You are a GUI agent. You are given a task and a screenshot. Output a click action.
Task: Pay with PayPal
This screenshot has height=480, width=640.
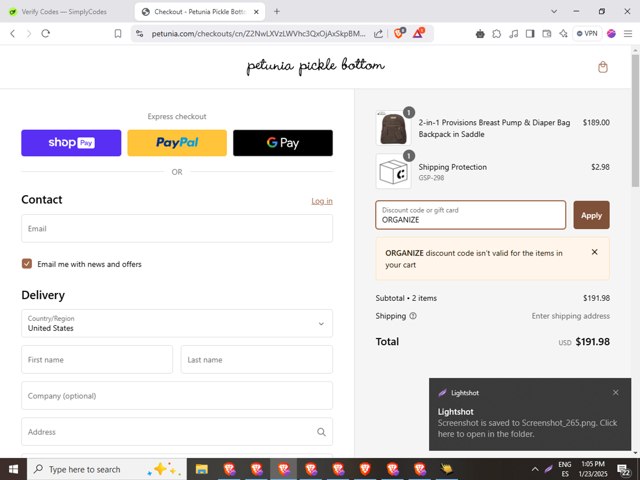pyautogui.click(x=177, y=143)
